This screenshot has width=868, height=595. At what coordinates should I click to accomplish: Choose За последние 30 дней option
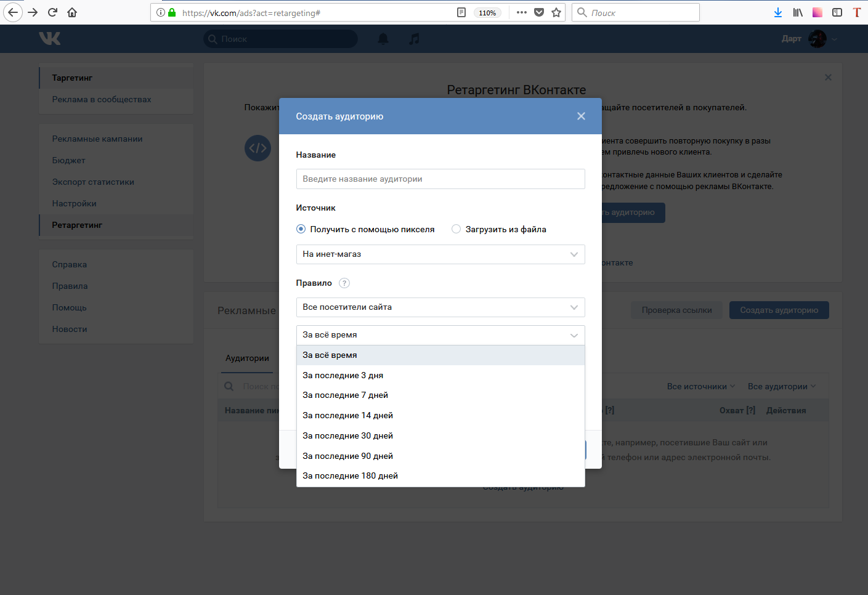tap(440, 435)
